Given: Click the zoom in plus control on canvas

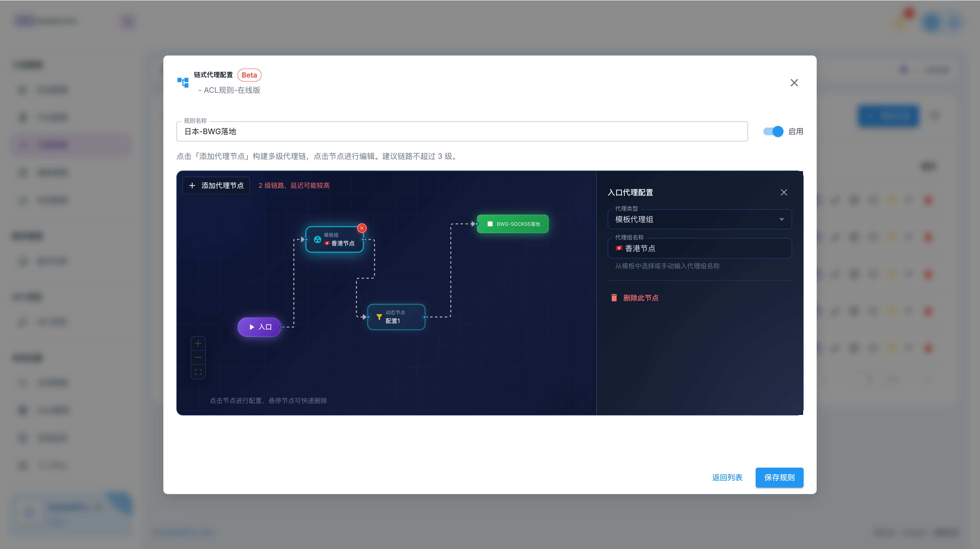Looking at the screenshot, I should [198, 344].
